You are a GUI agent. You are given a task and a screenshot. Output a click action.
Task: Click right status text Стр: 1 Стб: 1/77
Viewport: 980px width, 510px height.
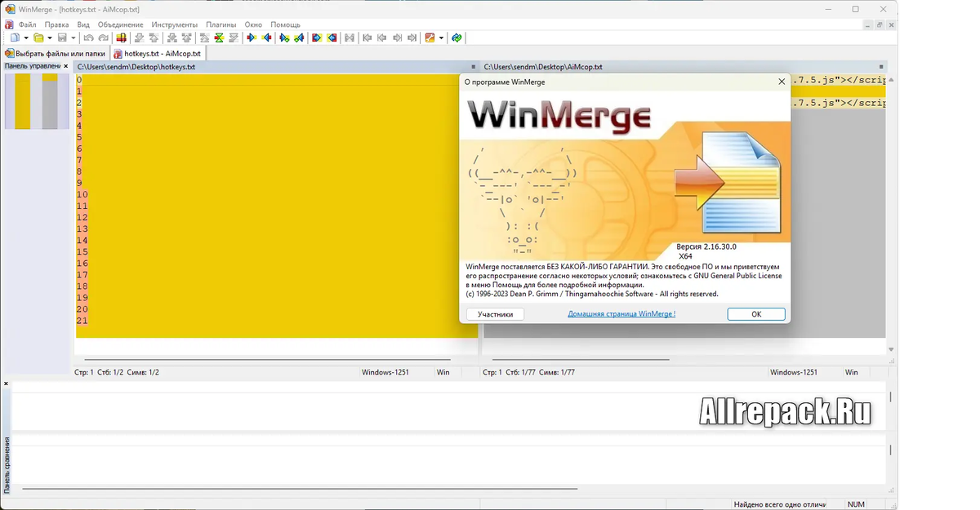tap(510, 372)
